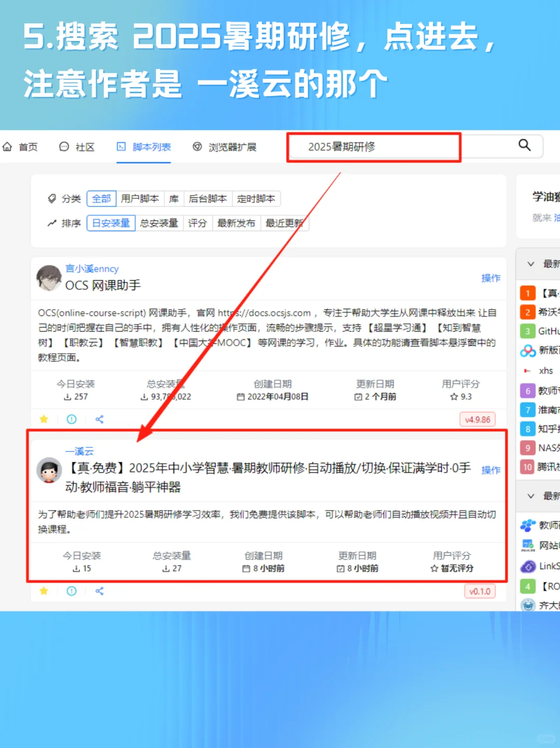Click the info icon below the 一溪云 script
560x748 pixels.
pos(72,591)
